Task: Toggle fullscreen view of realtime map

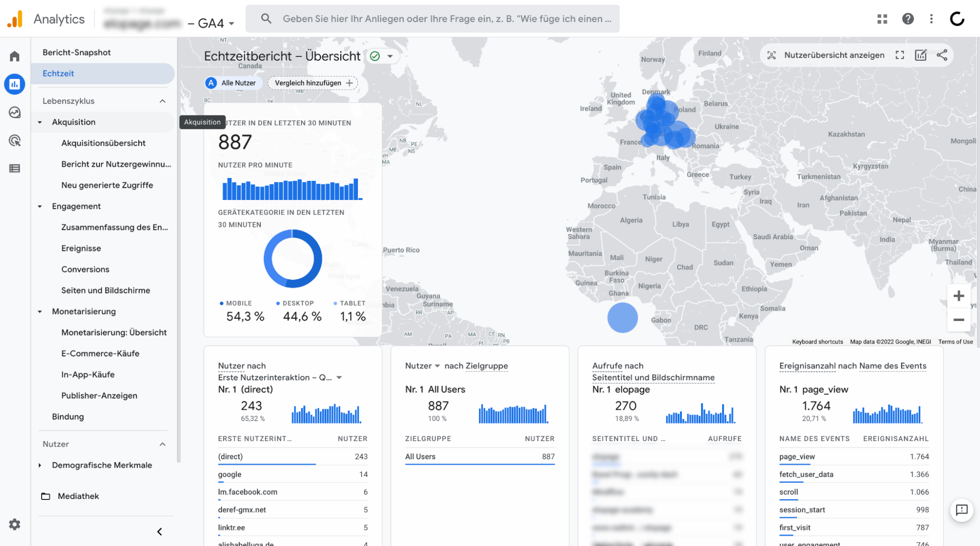Action: tap(900, 55)
